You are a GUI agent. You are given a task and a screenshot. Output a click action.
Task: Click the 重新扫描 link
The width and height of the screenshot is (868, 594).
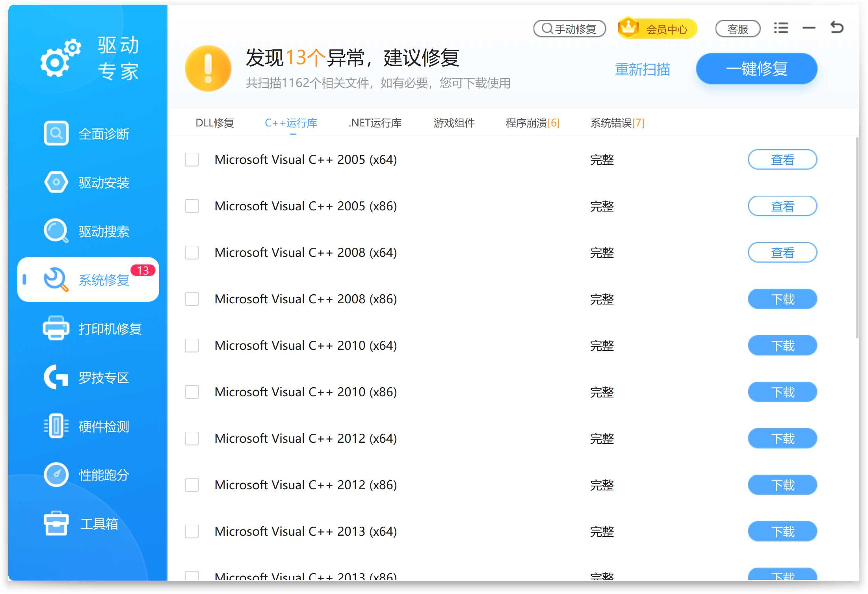tap(642, 69)
